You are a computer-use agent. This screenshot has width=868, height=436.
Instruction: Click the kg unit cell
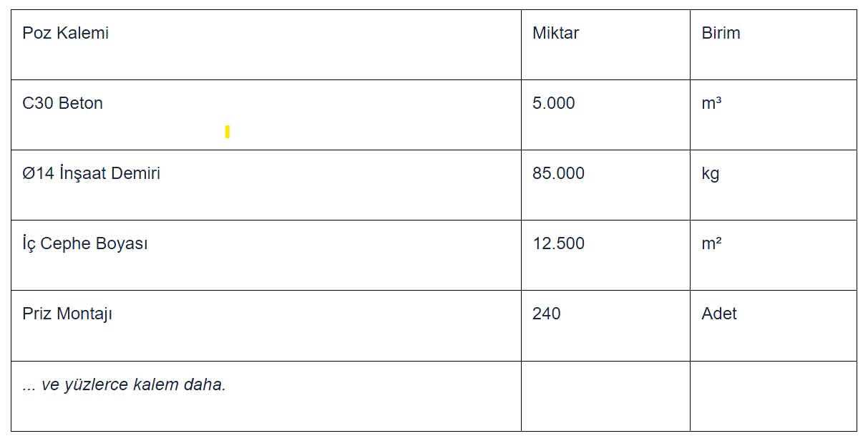tap(711, 173)
